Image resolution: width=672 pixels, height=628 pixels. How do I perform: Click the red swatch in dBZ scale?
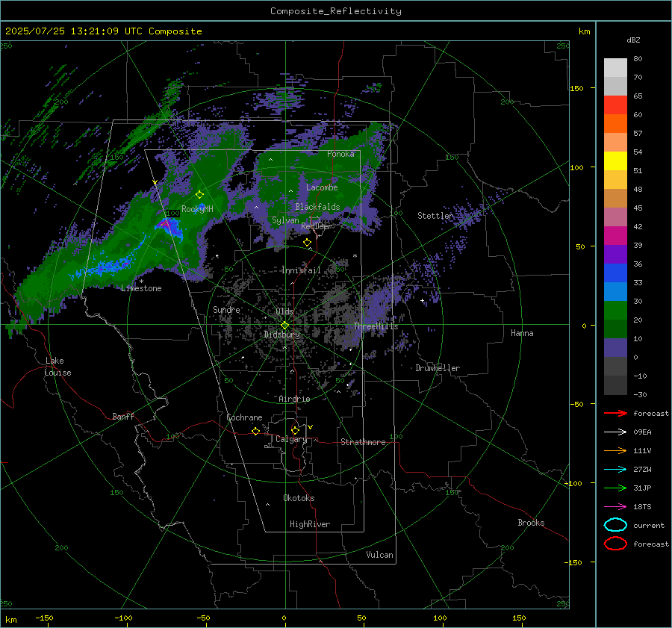click(x=615, y=105)
